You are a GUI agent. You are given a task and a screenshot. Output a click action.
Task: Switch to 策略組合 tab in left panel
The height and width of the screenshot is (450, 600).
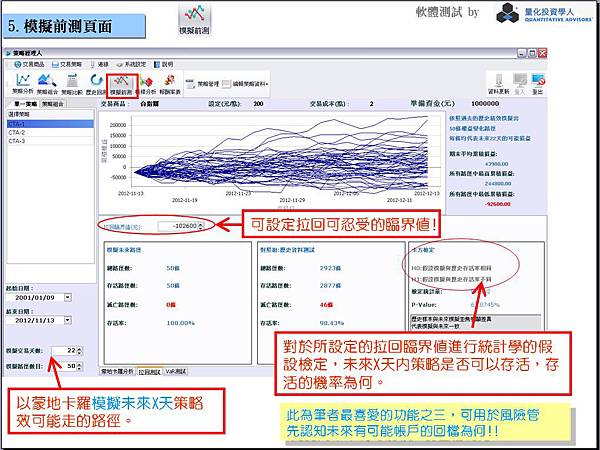(53, 104)
